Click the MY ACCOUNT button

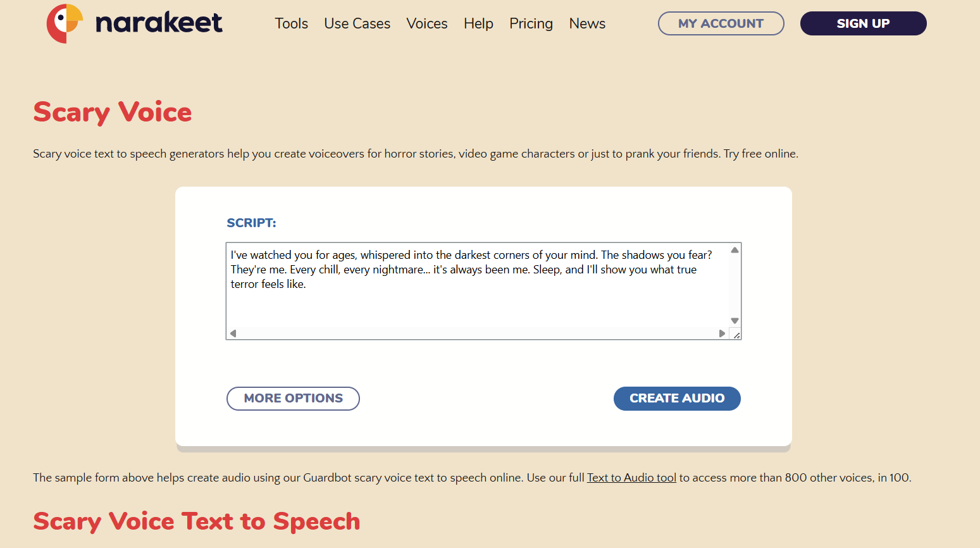(721, 23)
